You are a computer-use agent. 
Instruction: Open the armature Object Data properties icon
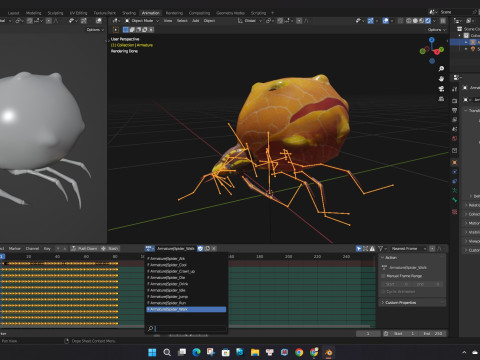[x=454, y=191]
